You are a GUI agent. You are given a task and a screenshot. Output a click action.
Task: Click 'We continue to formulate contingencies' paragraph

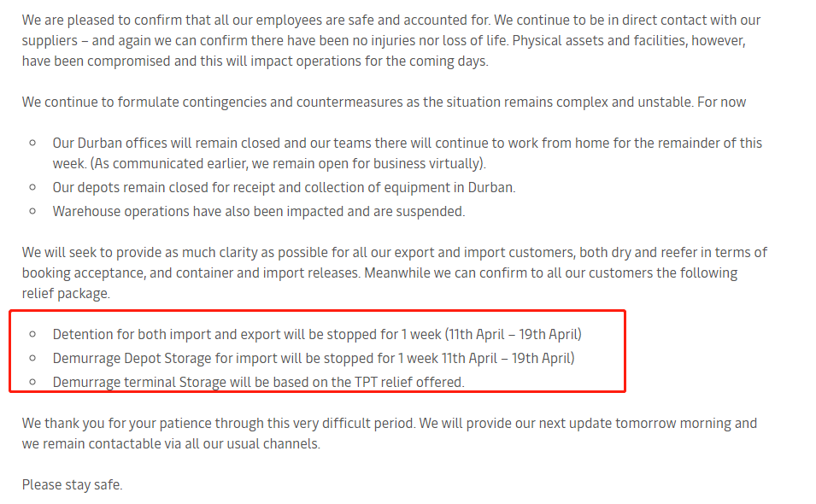(x=384, y=102)
